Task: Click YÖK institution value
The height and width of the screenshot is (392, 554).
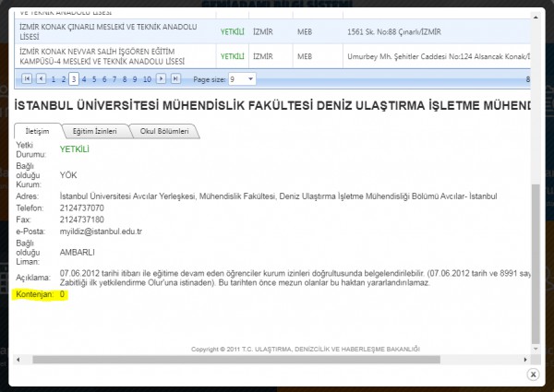Action: 68,175
